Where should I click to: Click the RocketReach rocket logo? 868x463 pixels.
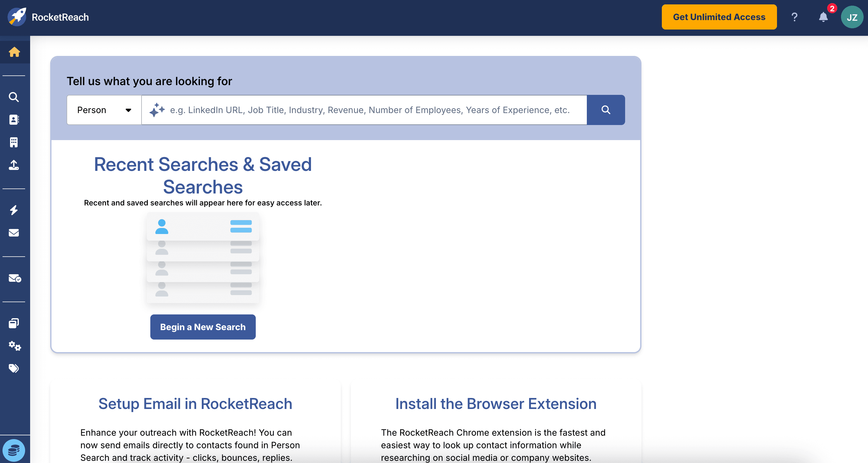17,17
